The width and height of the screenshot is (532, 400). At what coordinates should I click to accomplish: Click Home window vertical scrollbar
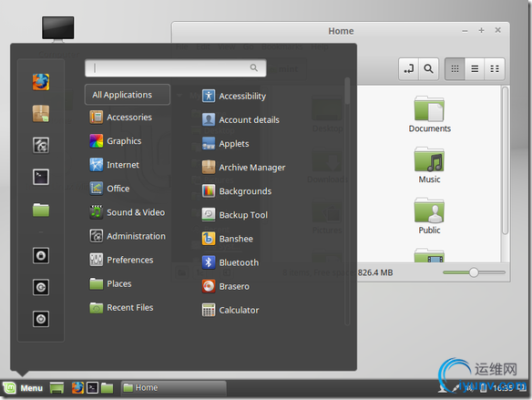(505, 160)
